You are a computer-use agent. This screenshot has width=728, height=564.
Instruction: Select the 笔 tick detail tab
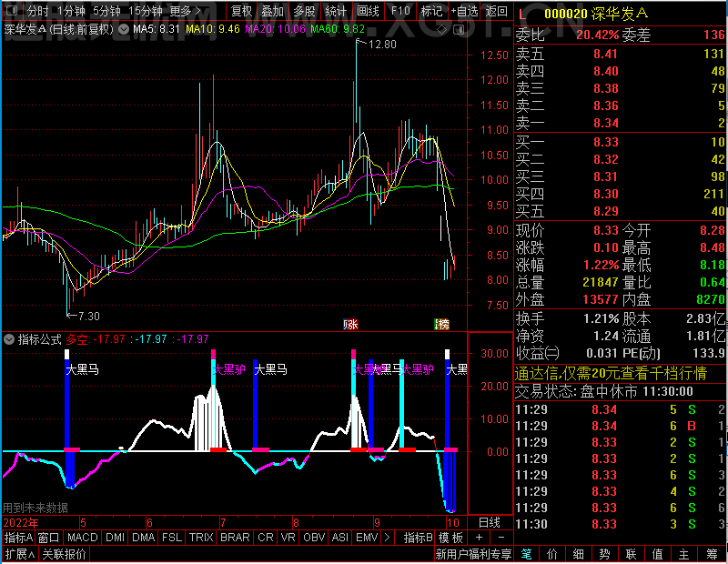(526, 554)
